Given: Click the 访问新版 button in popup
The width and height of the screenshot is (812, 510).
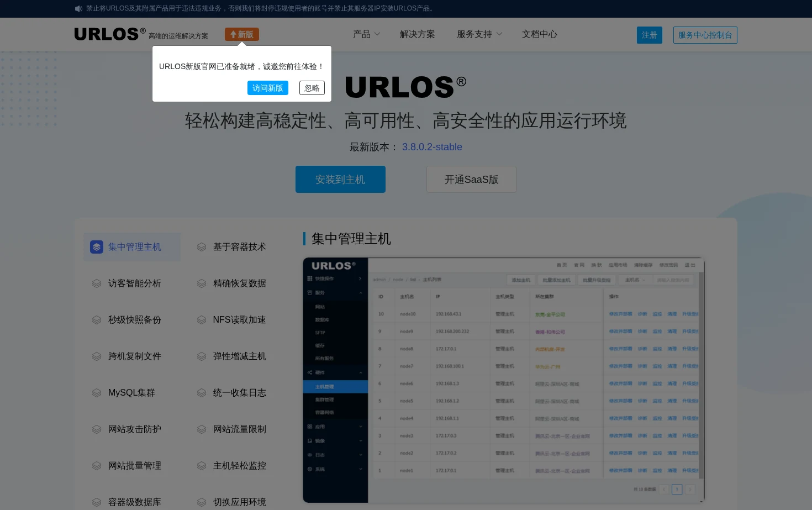Looking at the screenshot, I should click(268, 88).
